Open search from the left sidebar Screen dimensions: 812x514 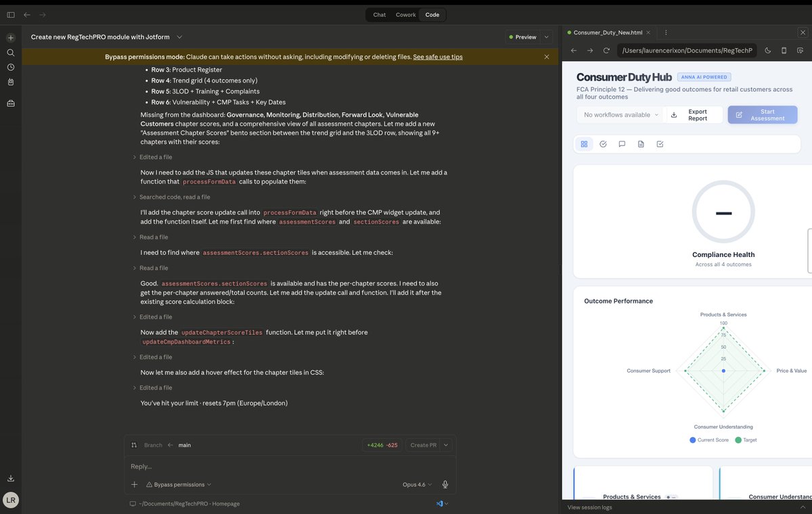click(11, 53)
